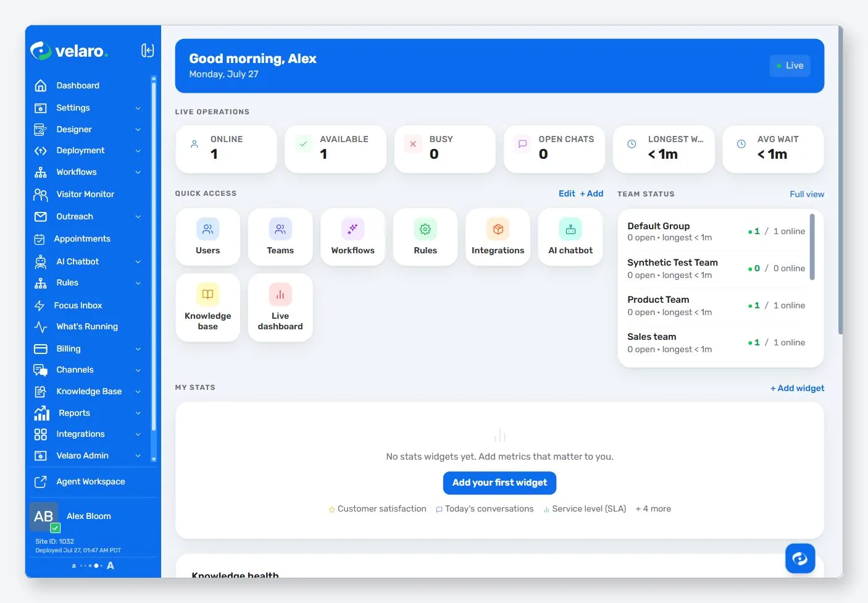Expand the Billing menu chevron
The width and height of the screenshot is (868, 603).
pyautogui.click(x=138, y=349)
